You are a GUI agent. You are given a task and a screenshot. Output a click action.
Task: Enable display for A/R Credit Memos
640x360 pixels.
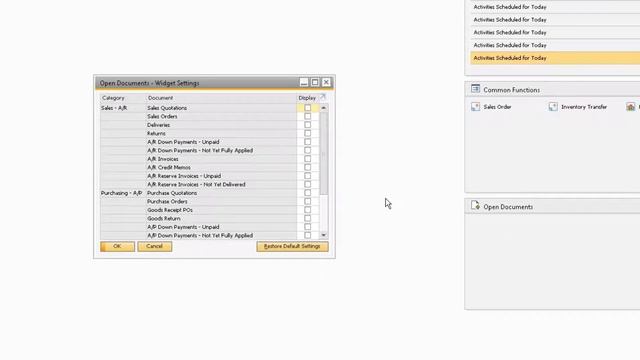[307, 167]
